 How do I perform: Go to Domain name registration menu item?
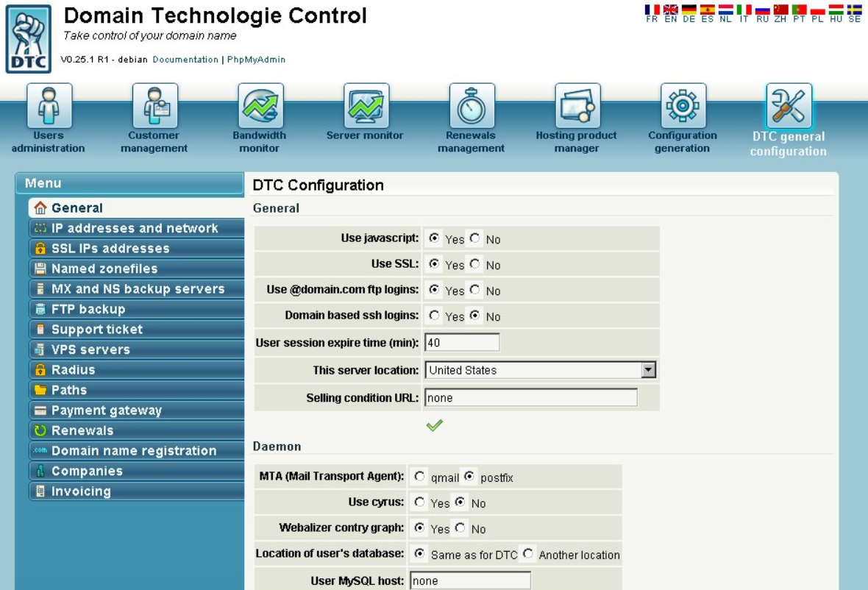click(134, 451)
